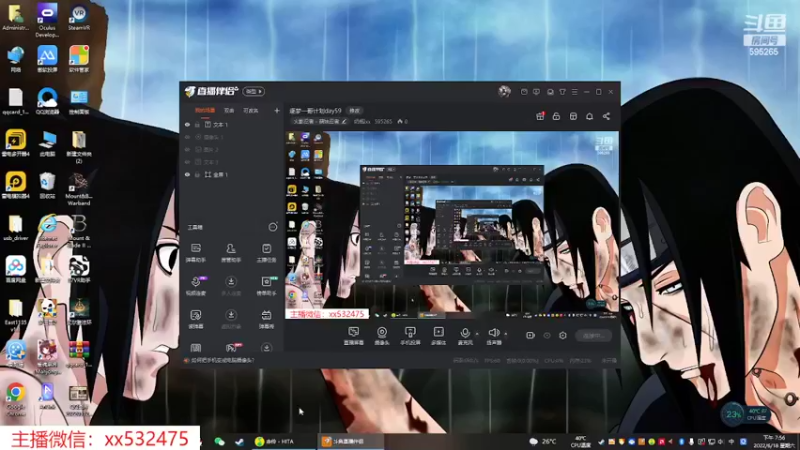Open the checkmark-clipboard tool beside 房管助手
The width and height of the screenshot is (800, 450).
pyautogui.click(x=266, y=253)
